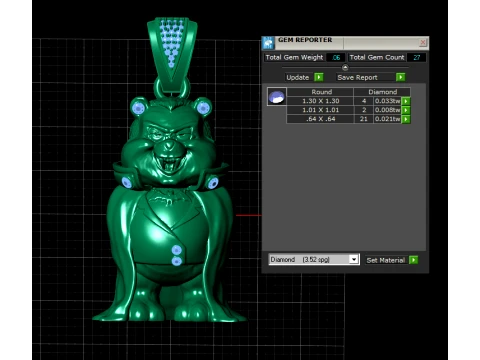The height and width of the screenshot is (360, 480).
Task: Click green arrow for 1.30 X 1.30 row
Action: pyautogui.click(x=406, y=101)
